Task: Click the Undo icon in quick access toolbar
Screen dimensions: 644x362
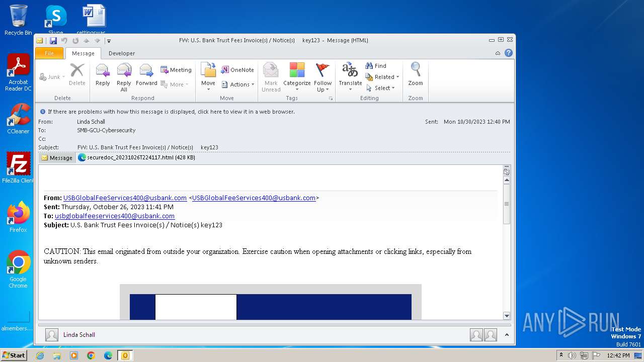Action: (x=64, y=41)
